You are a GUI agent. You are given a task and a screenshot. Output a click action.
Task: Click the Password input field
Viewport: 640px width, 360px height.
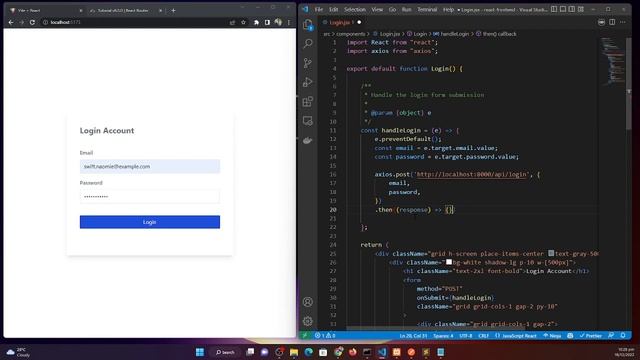click(150, 196)
